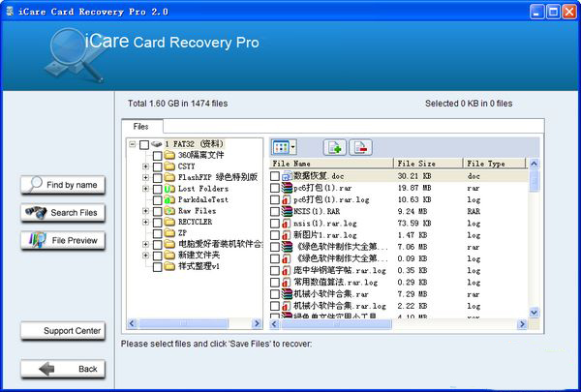The height and width of the screenshot is (392, 581).
Task: Click the 360隔离文件 folder icon
Action: (x=169, y=155)
